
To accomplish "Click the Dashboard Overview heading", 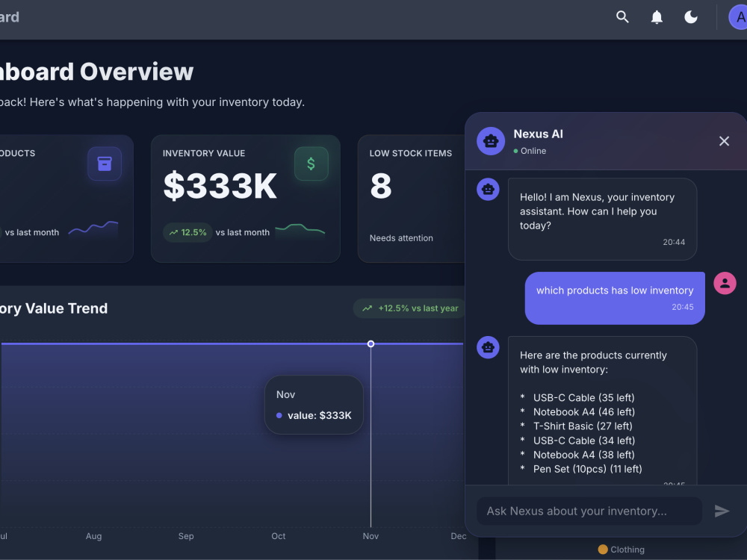I will [96, 72].
